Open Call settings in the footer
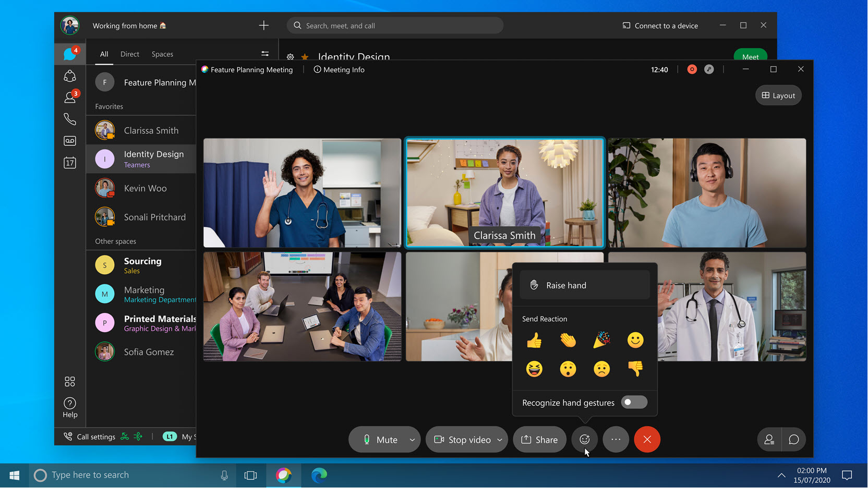868x488 pixels. pyautogui.click(x=90, y=437)
